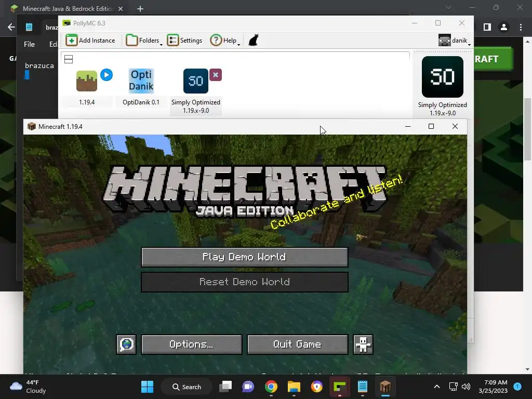Open the Chat app on taskbar
The height and width of the screenshot is (399, 532).
coord(248,387)
